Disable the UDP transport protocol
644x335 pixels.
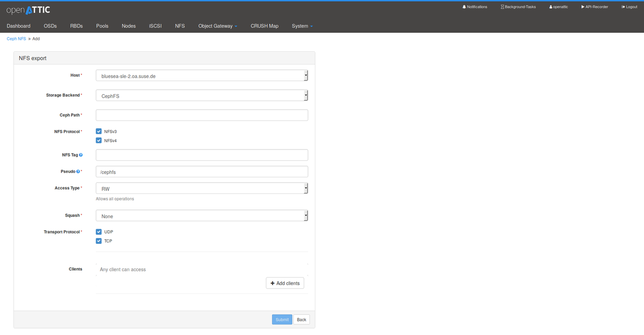click(99, 232)
